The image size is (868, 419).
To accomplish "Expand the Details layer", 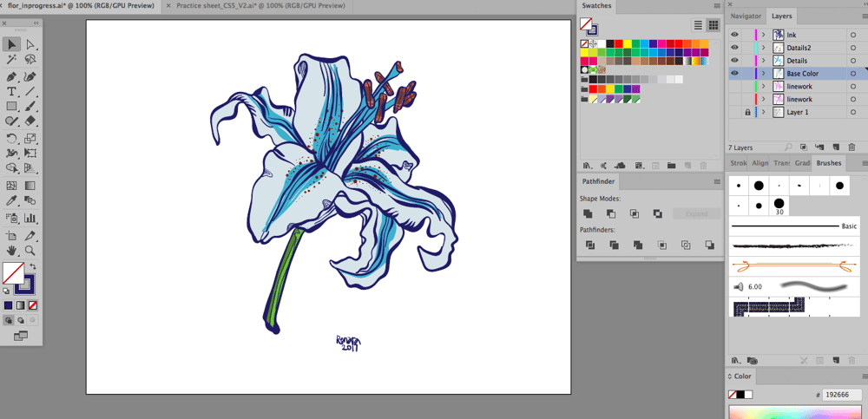I will click(764, 61).
